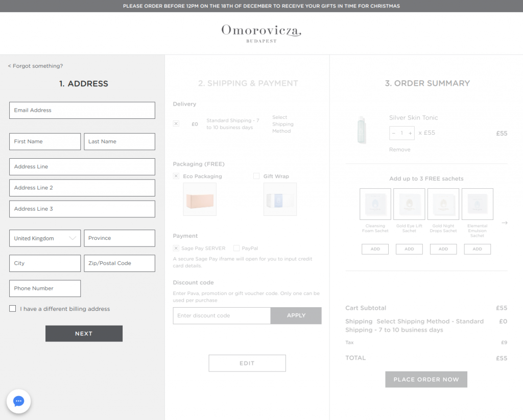The image size is (523, 420).
Task: Click the Gift Wrap box image
Action: (x=280, y=200)
